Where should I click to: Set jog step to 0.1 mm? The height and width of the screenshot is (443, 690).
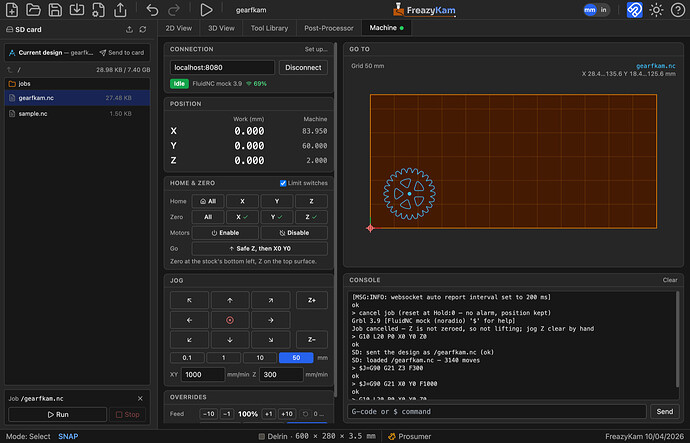(187, 358)
